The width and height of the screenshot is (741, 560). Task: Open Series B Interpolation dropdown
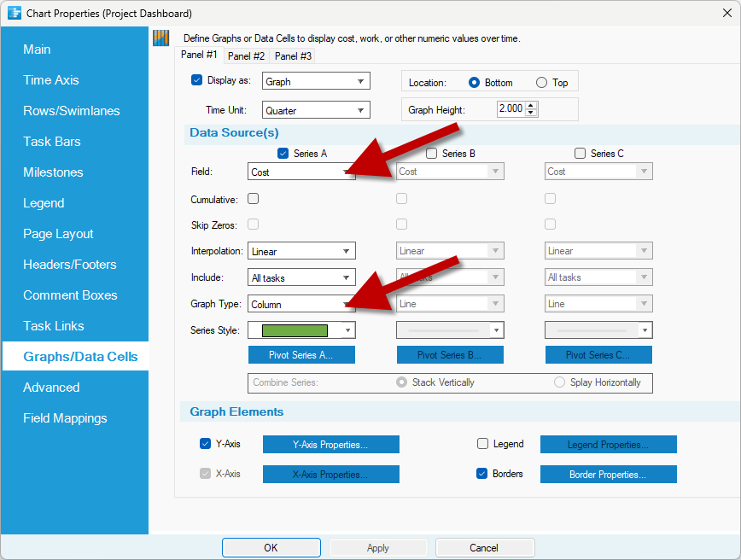pos(450,251)
